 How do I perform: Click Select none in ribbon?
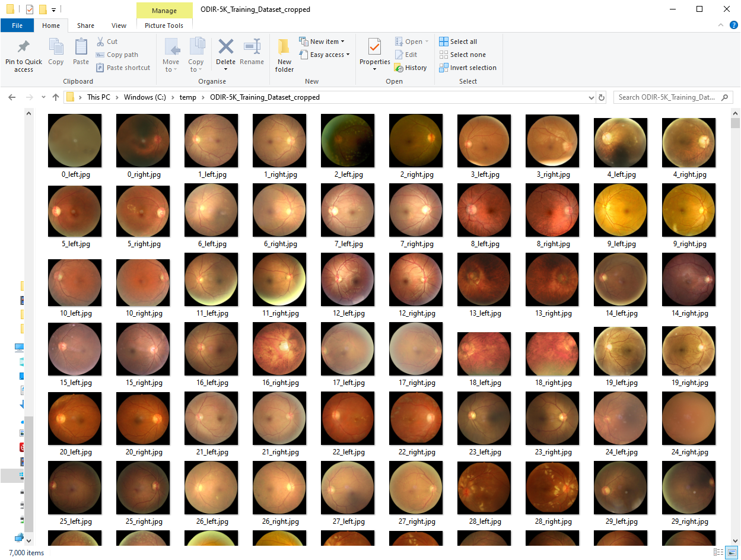tap(462, 55)
